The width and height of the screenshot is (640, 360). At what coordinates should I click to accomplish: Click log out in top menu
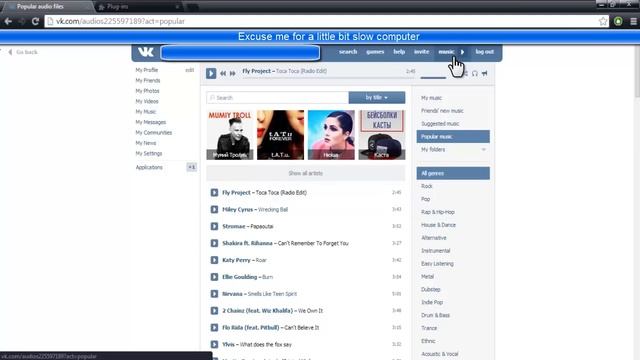tap(484, 52)
